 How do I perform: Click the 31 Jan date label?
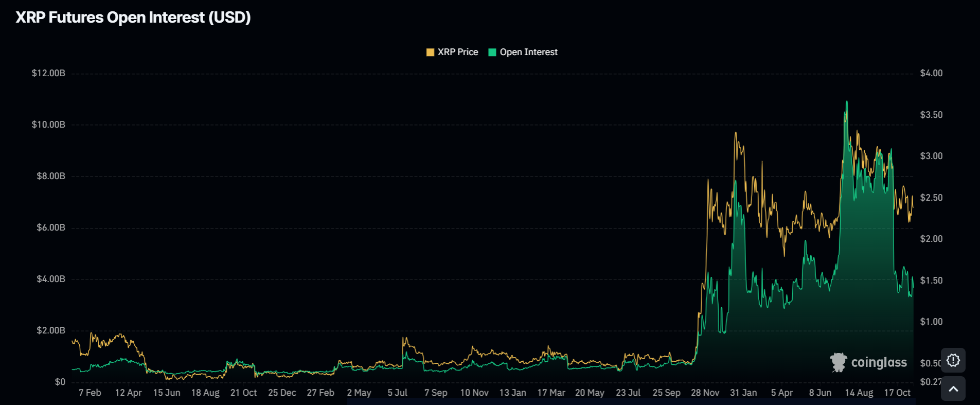pyautogui.click(x=743, y=393)
